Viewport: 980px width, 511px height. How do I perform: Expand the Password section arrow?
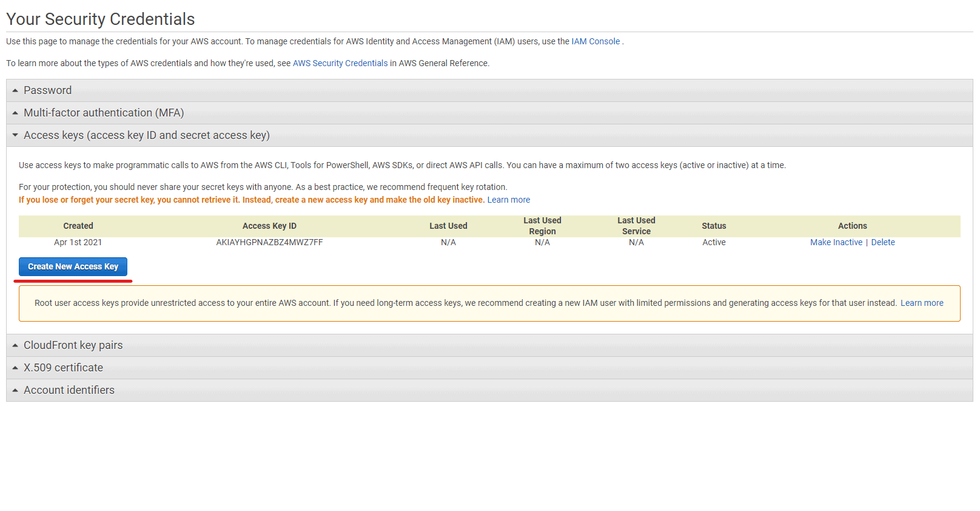pos(15,90)
